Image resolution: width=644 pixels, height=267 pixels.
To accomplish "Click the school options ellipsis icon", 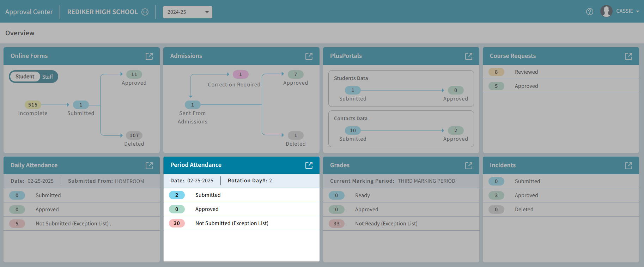I will [145, 12].
